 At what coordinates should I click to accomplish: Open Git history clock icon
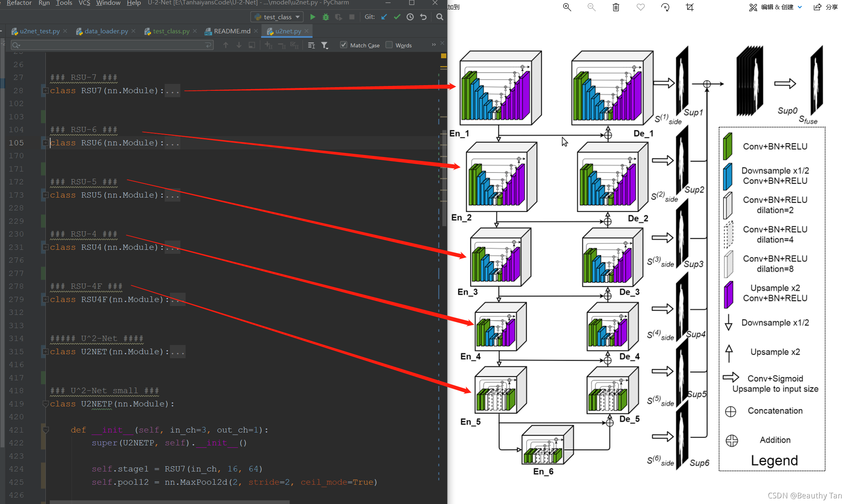click(x=410, y=17)
